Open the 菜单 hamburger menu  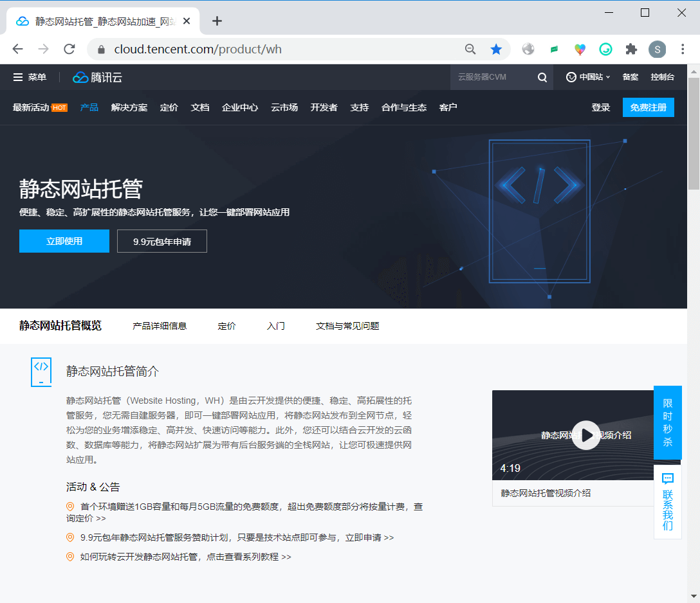pyautogui.click(x=30, y=77)
